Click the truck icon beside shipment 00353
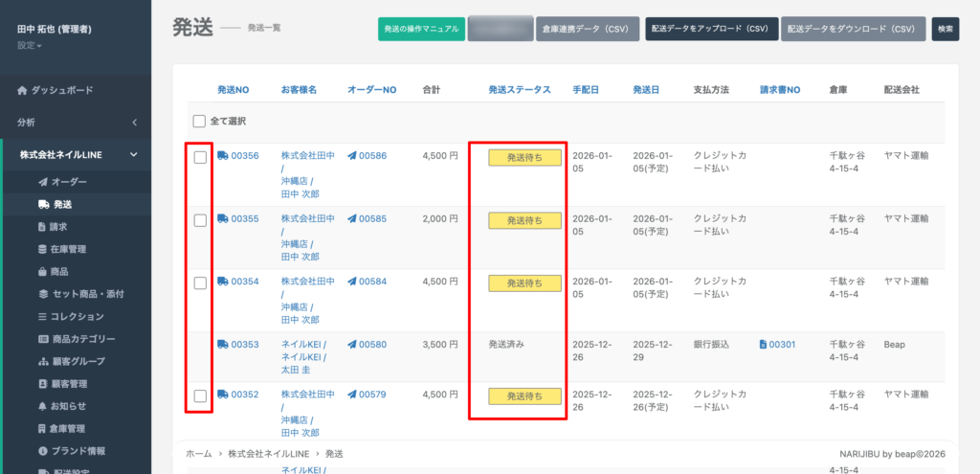Viewport: 980px width, 474px height. pyautogui.click(x=222, y=344)
